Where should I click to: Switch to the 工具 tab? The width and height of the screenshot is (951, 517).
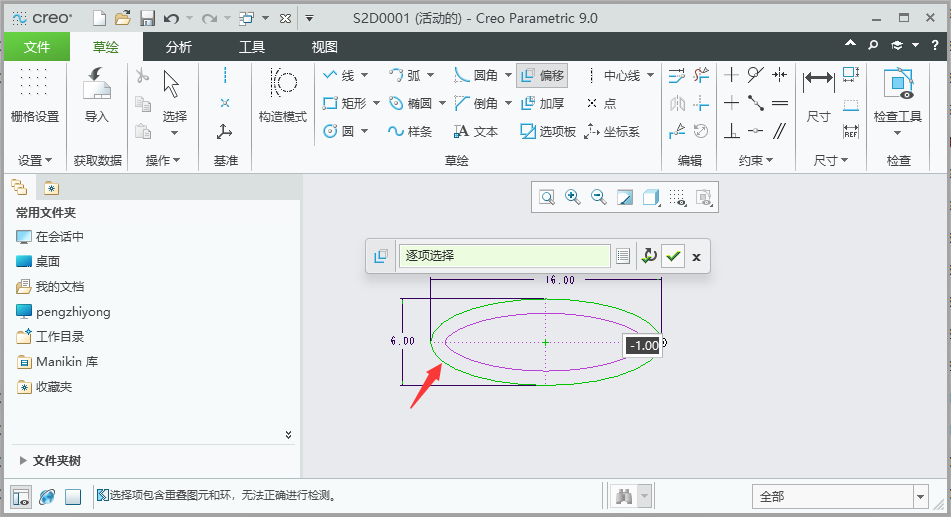coord(252,47)
